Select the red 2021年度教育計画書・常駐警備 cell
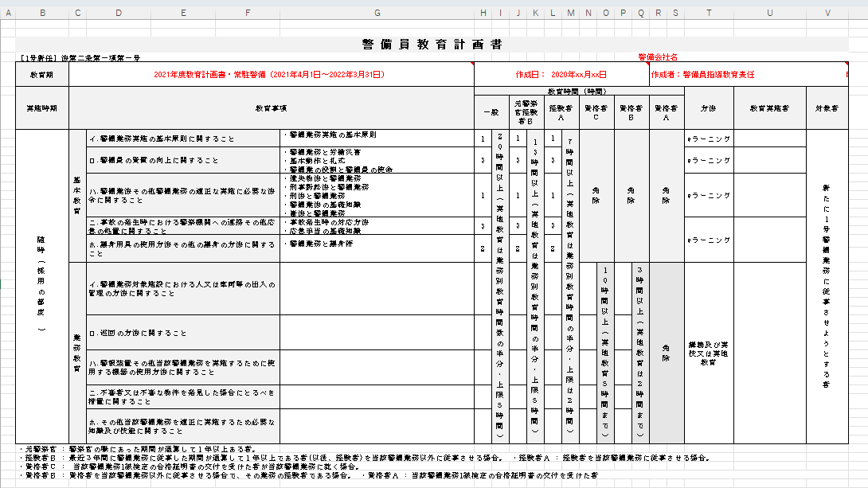The width and height of the screenshot is (868, 488). [272, 75]
